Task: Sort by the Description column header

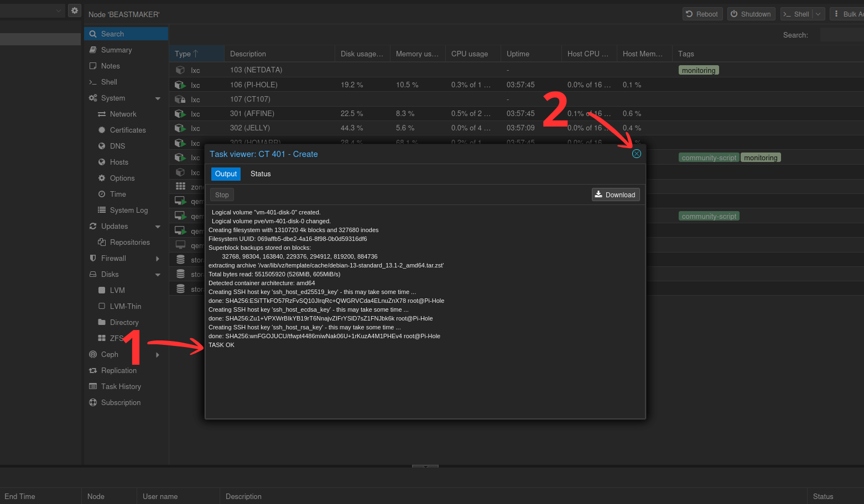Action: pyautogui.click(x=279, y=54)
